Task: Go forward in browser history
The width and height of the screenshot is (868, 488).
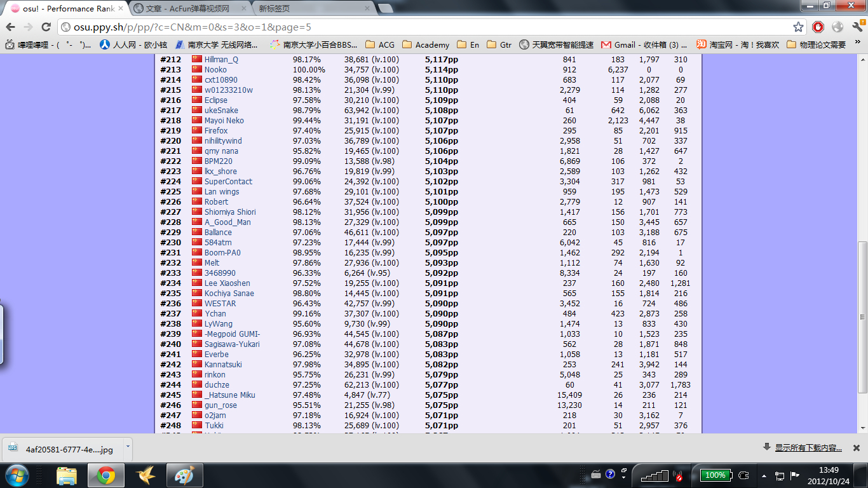Action: [x=28, y=27]
